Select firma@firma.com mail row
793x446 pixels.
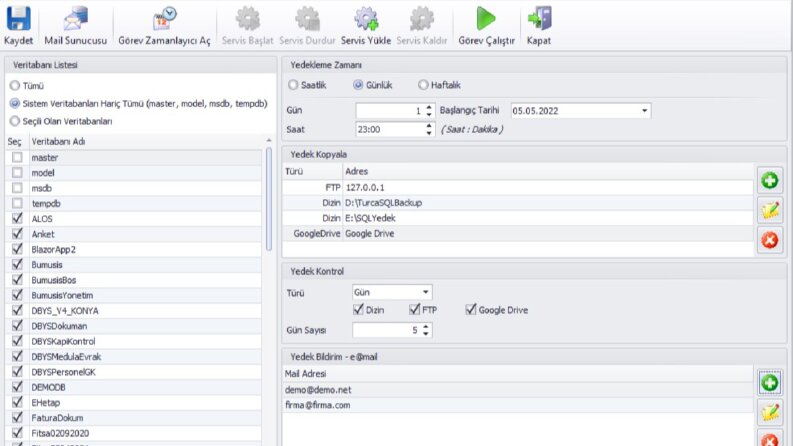tap(518, 405)
